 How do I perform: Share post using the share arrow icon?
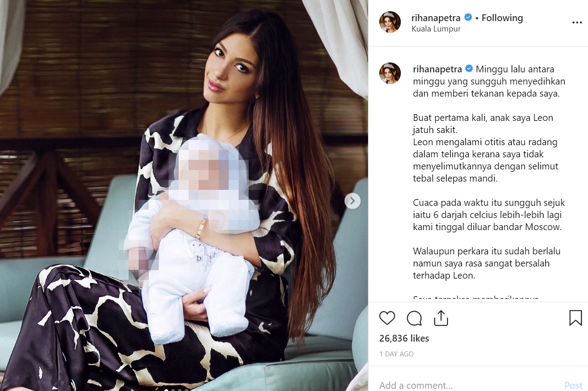pyautogui.click(x=441, y=318)
